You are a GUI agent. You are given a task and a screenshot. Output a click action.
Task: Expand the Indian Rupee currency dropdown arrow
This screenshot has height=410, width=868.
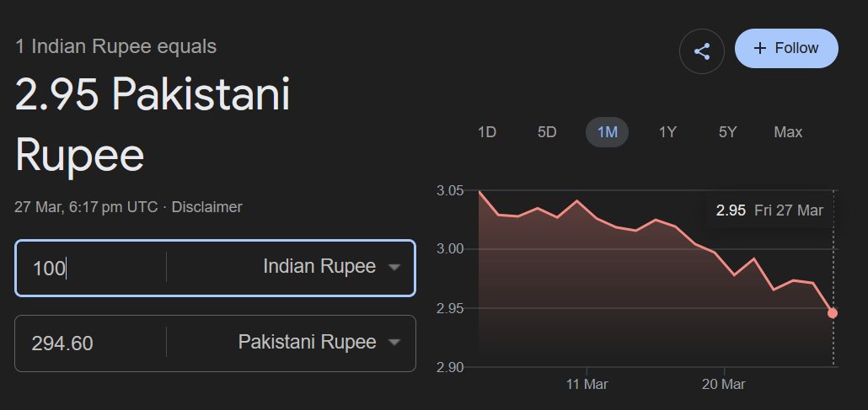(393, 268)
